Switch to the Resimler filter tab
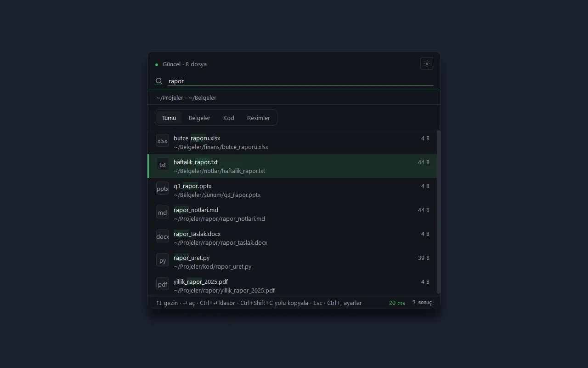 pyautogui.click(x=259, y=118)
